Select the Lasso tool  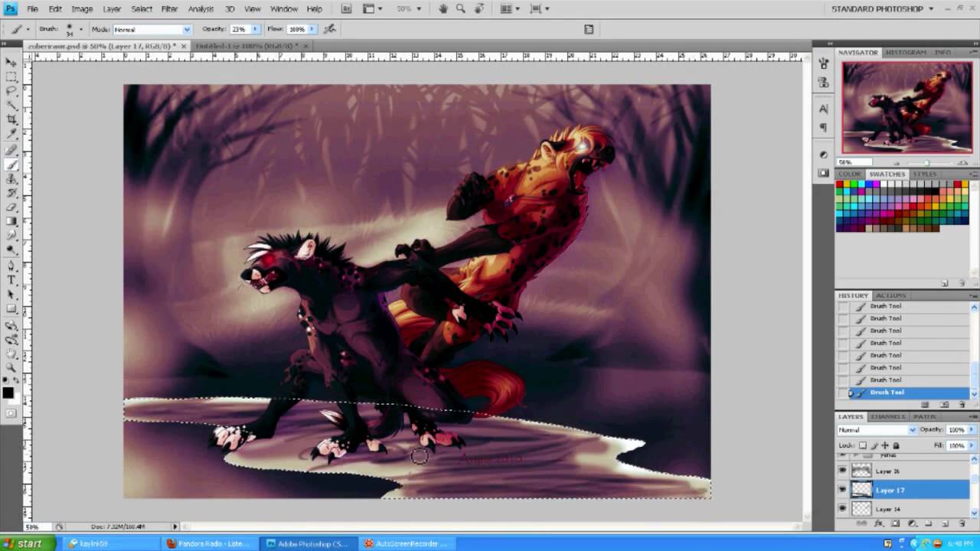pyautogui.click(x=11, y=91)
